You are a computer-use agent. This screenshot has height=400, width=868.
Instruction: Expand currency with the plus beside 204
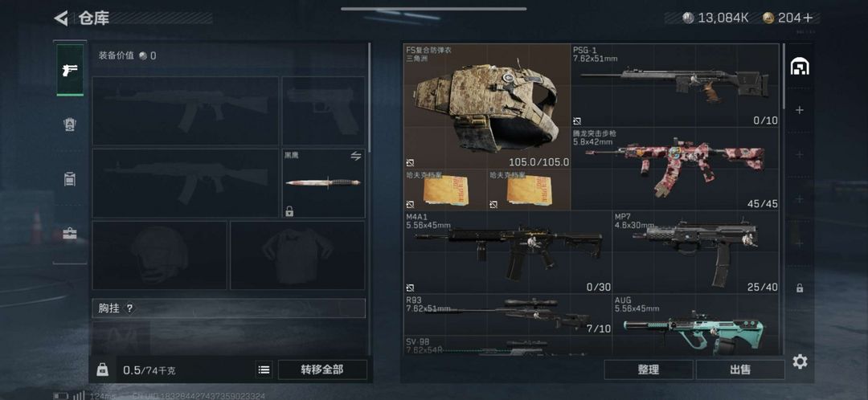tap(809, 18)
